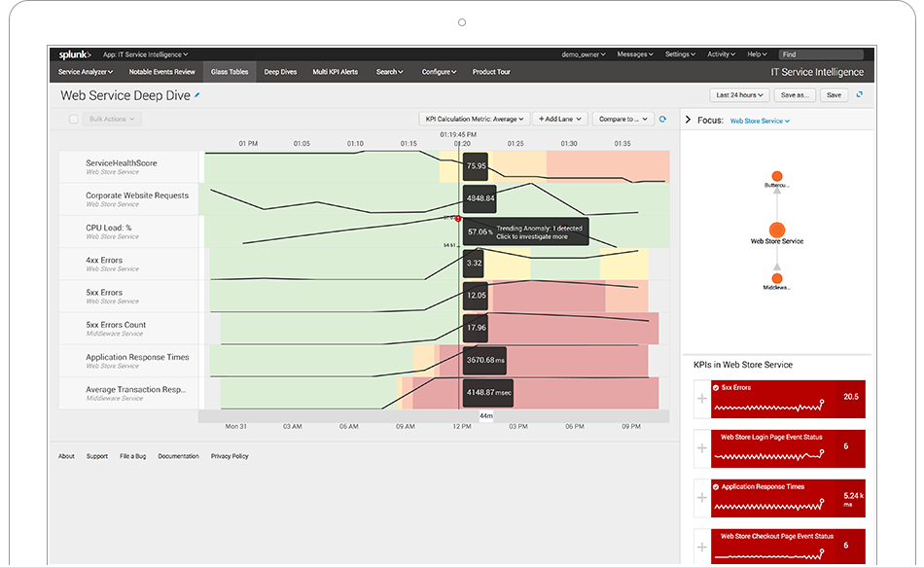Go to Notable Events Review
The width and height of the screenshot is (924, 568).
click(x=162, y=72)
